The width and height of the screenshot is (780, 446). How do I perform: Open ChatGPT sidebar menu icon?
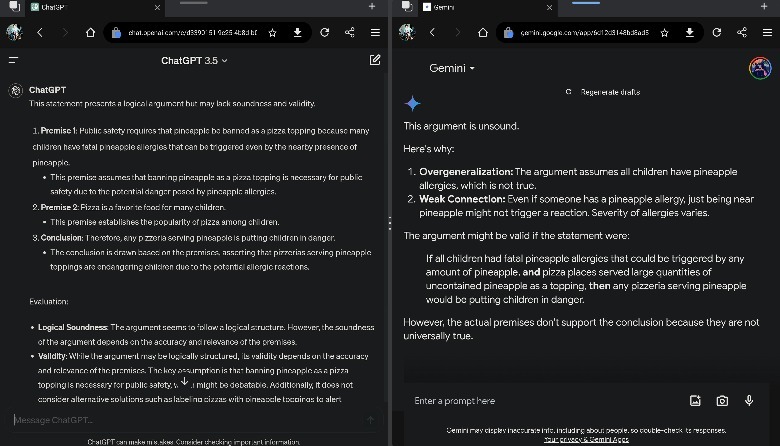coord(13,60)
